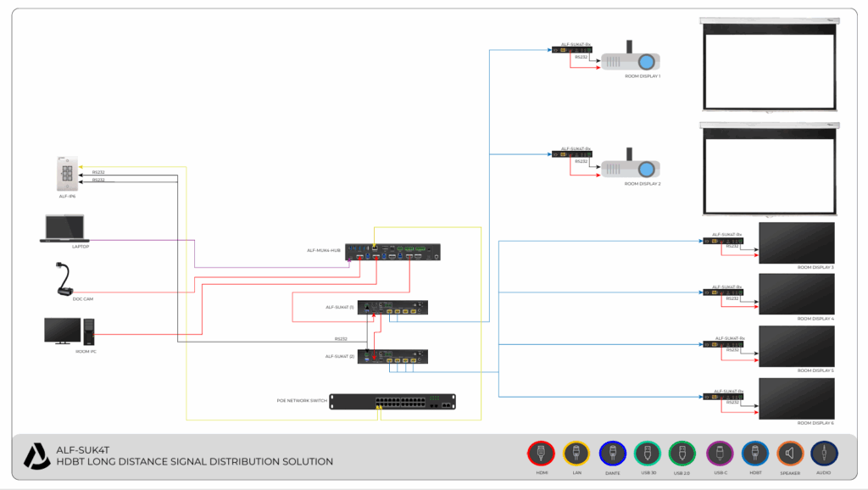Click the ALF-IP6 label
This screenshot has width=868, height=490.
(68, 197)
